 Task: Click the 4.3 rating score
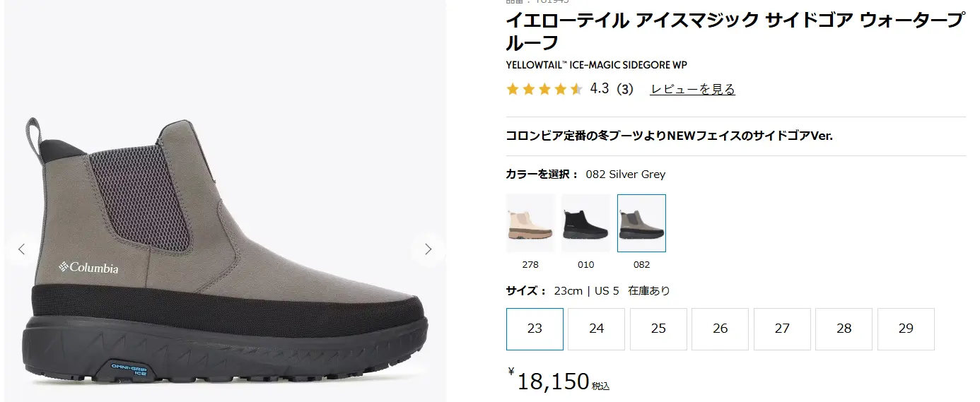pos(599,89)
